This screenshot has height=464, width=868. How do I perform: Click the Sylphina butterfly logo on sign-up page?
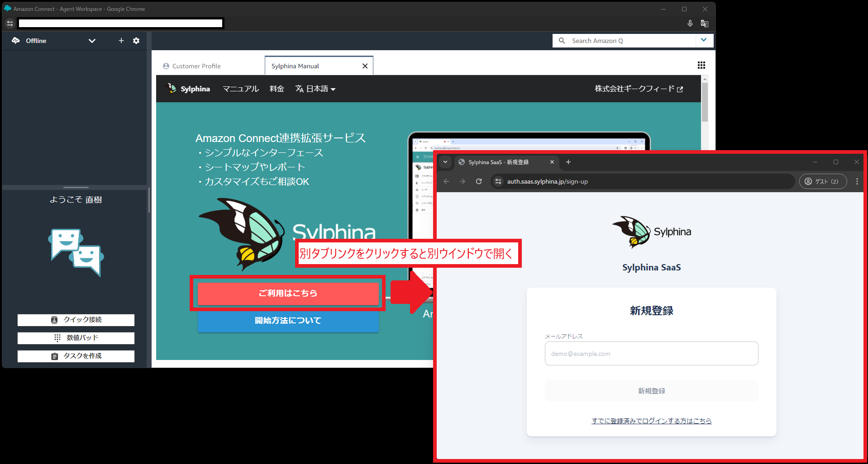[x=652, y=232]
